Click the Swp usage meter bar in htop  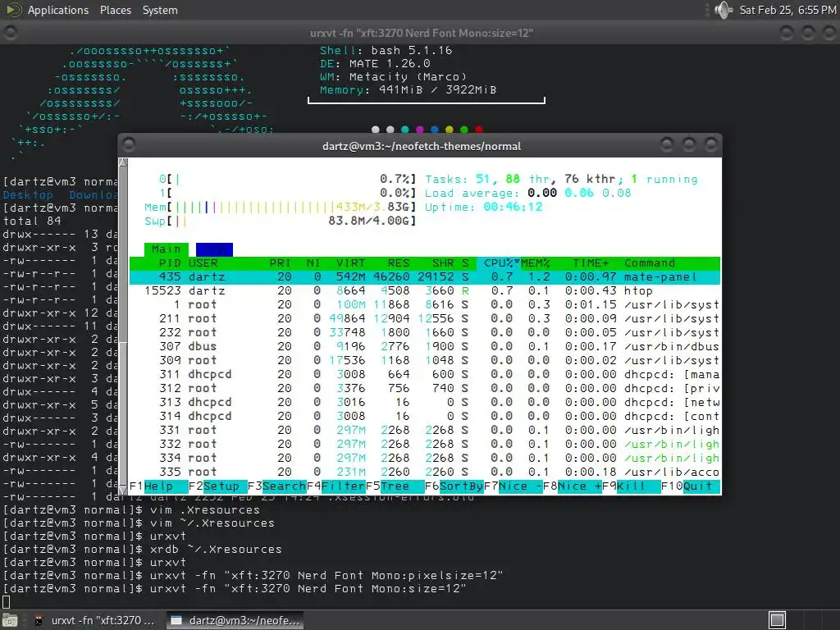tap(281, 221)
